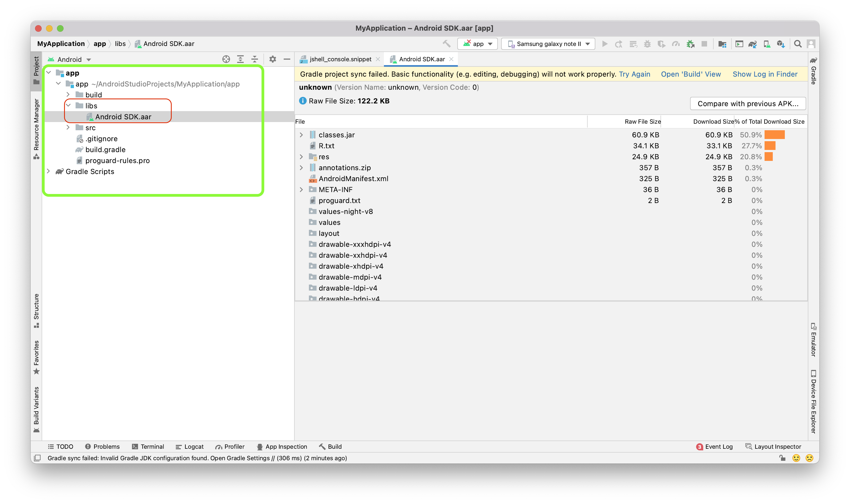Expand the classes.jar entry
The width and height of the screenshot is (850, 504).
point(301,135)
